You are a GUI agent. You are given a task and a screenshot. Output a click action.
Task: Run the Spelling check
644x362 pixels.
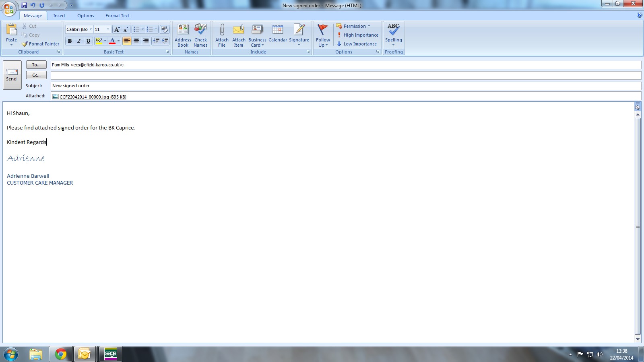click(x=393, y=30)
